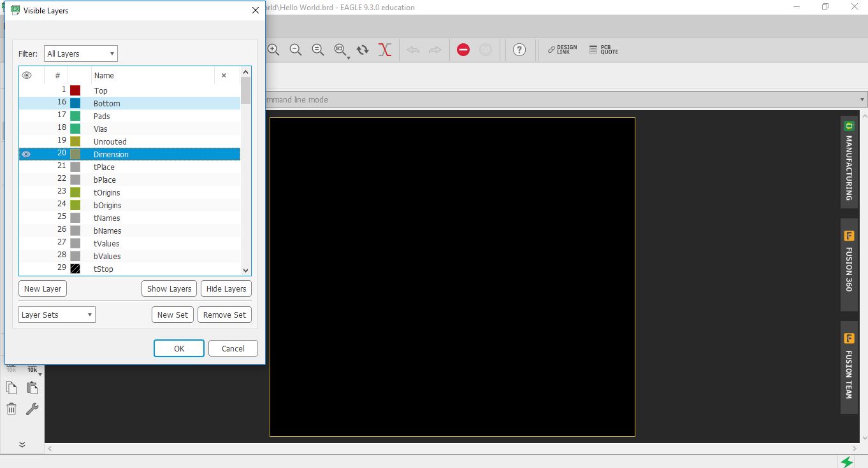Click the 10k value tool
The height and width of the screenshot is (468, 868).
coord(33,369)
